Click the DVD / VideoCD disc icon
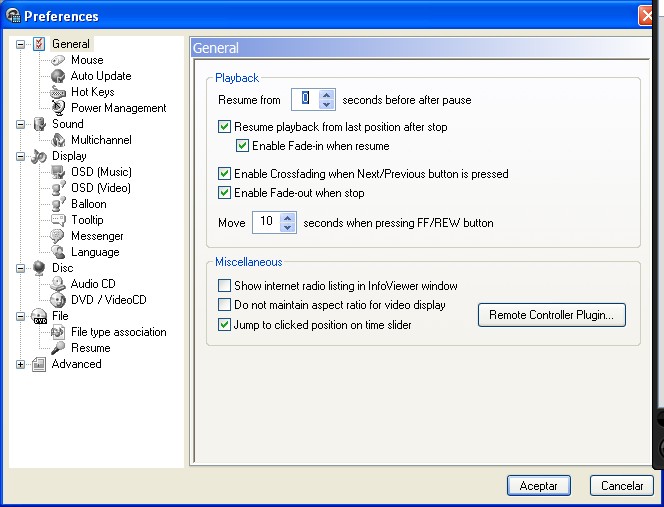This screenshot has height=507, width=664. tap(58, 300)
